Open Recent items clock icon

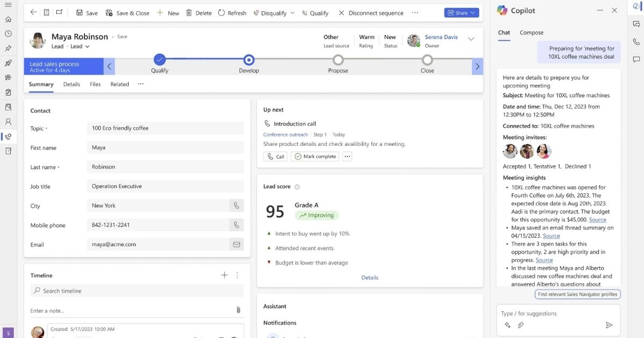point(8,34)
